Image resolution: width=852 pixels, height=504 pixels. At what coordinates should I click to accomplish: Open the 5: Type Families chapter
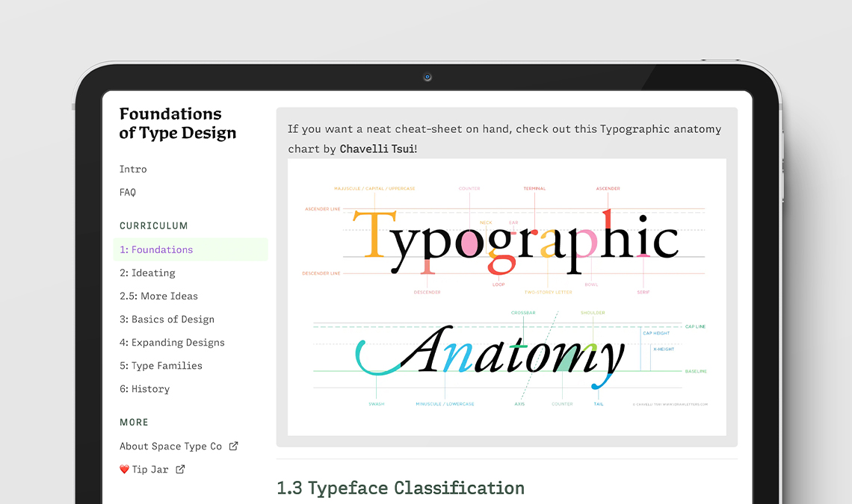(x=161, y=365)
